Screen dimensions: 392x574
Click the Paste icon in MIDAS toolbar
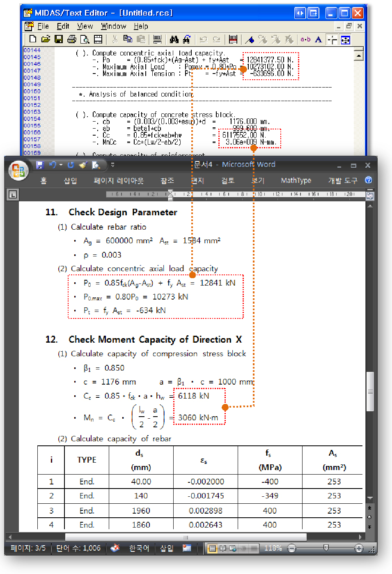click(141, 39)
